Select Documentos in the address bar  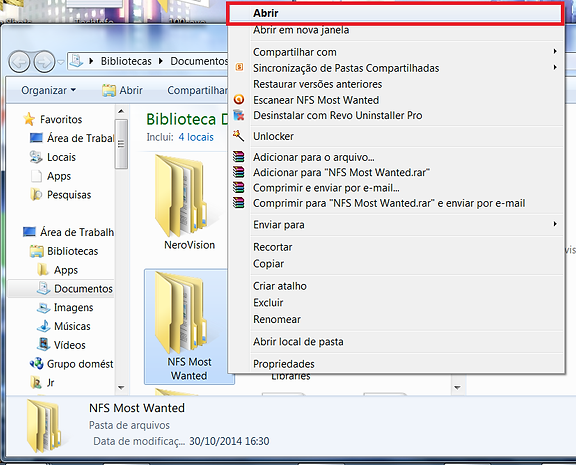click(199, 61)
